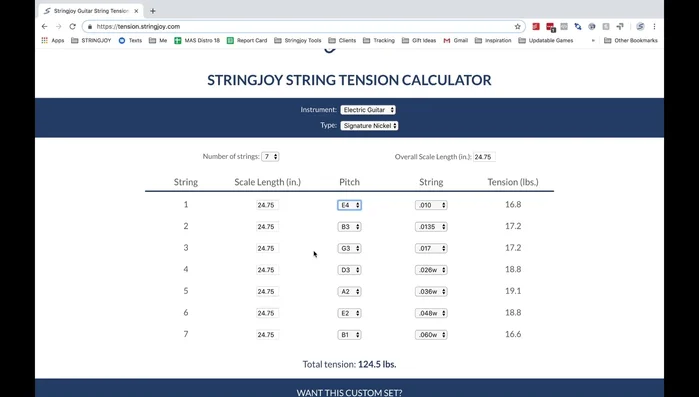The image size is (699, 397).
Task: Click the address bar URL
Action: (x=138, y=27)
